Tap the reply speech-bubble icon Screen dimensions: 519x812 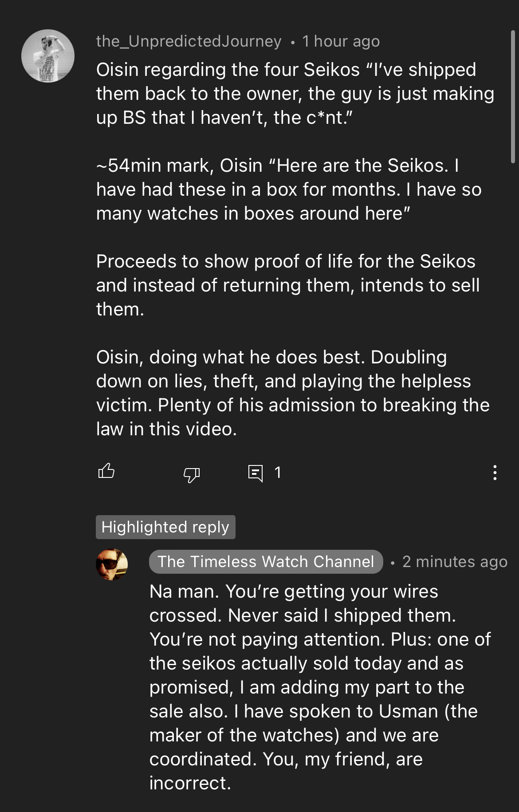point(256,473)
